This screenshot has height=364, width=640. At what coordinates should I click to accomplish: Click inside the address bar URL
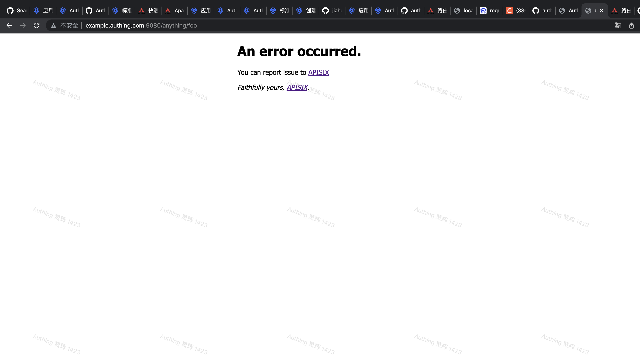(142, 25)
